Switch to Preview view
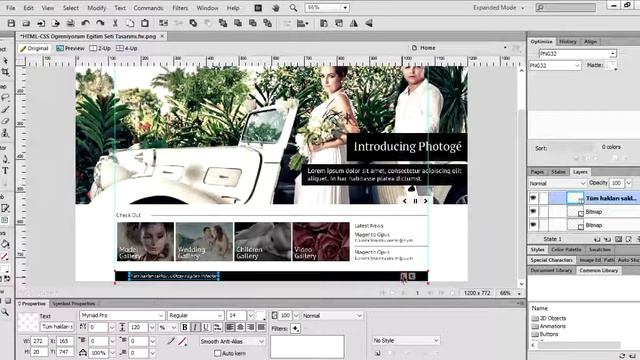Viewport: 640px width, 360px height. [x=70, y=48]
